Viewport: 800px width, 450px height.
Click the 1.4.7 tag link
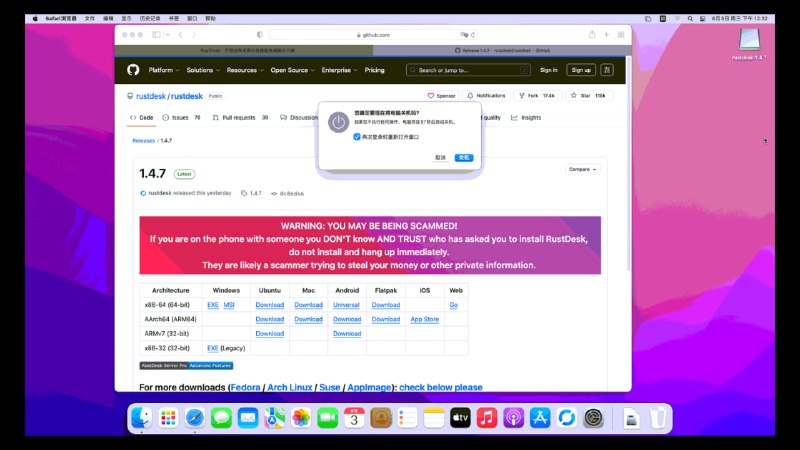[x=251, y=193]
